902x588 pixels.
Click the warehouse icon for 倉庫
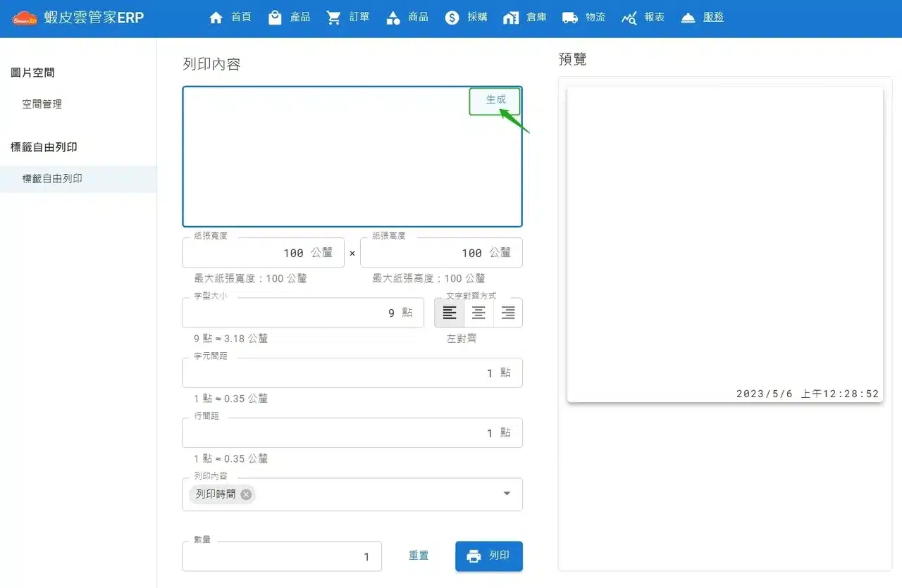[511, 18]
